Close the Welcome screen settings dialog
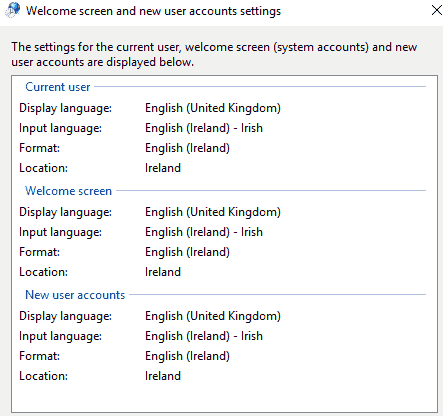The height and width of the screenshot is (416, 443). pyautogui.click(x=436, y=10)
